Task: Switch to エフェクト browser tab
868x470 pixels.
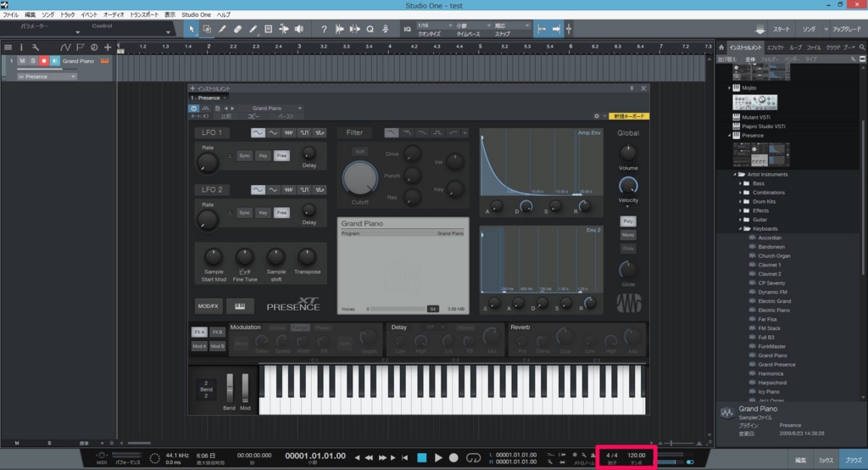Action: [x=775, y=48]
